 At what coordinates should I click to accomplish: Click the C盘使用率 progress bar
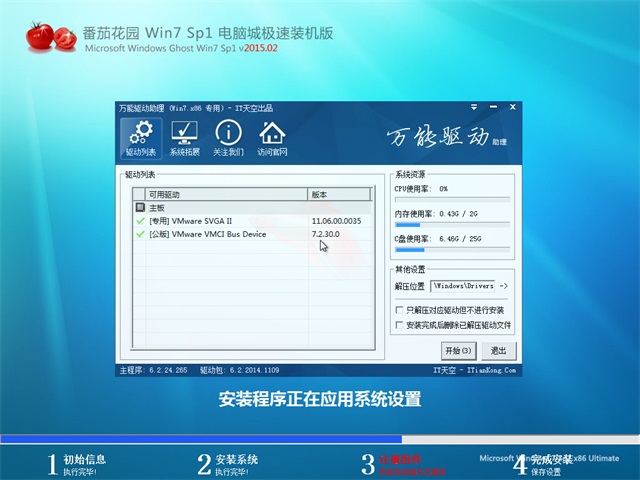pos(452,250)
